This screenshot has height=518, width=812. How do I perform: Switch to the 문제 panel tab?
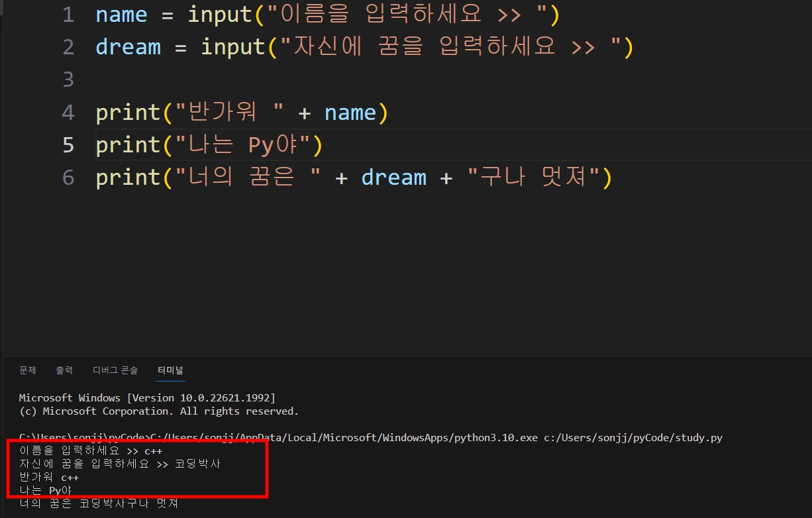pos(28,370)
